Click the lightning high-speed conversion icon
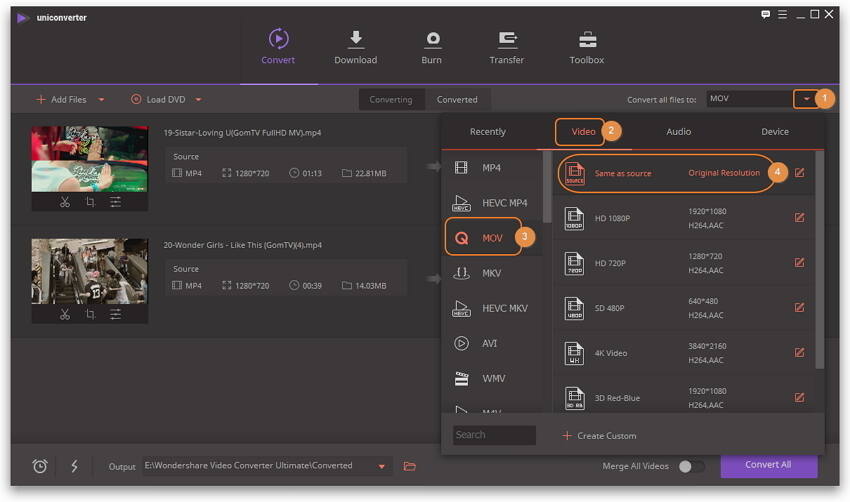The width and height of the screenshot is (850, 502). tap(74, 466)
